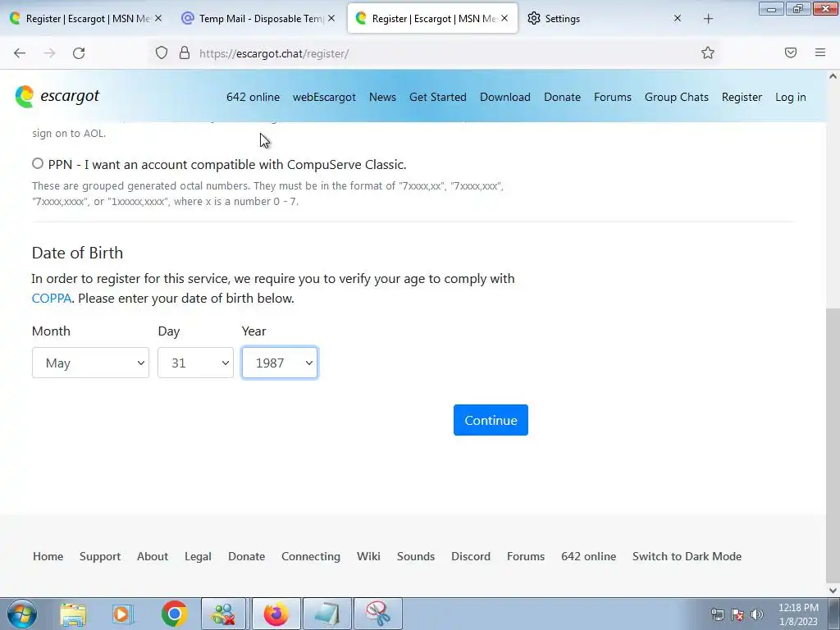Click Log in in the nav bar

point(791,97)
